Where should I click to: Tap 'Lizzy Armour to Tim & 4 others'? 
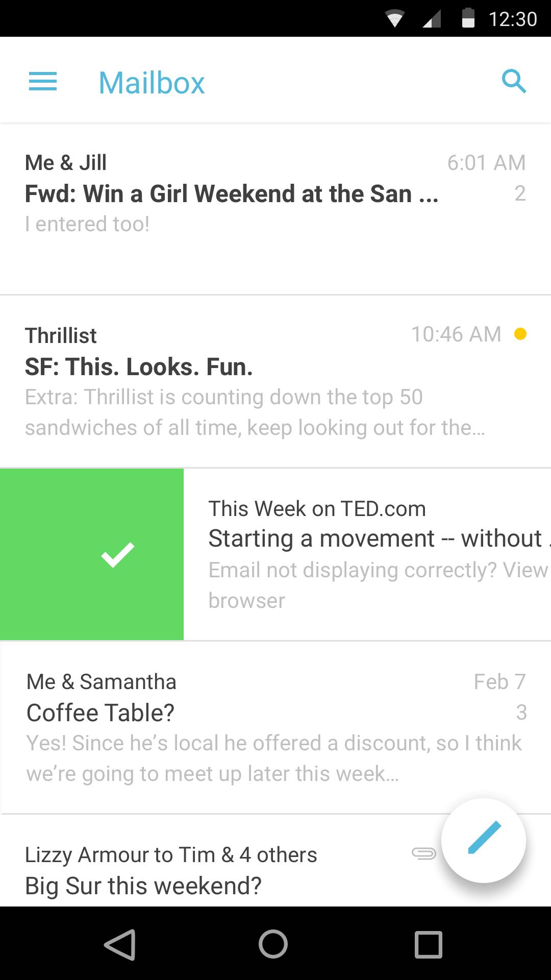click(171, 855)
